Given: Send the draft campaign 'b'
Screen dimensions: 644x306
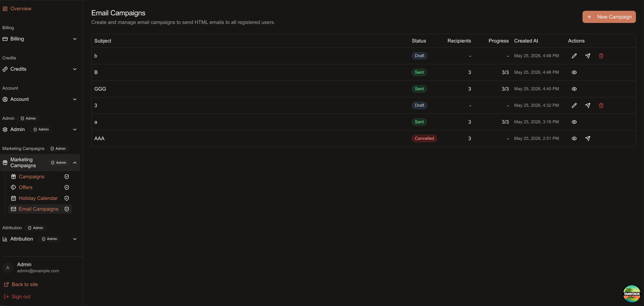Looking at the screenshot, I should 588,56.
